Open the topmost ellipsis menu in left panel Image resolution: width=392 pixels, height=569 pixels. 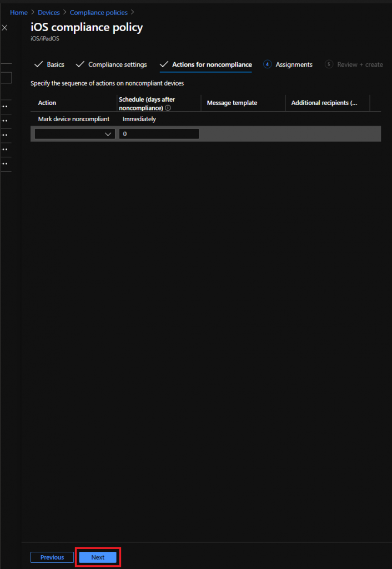[x=5, y=106]
